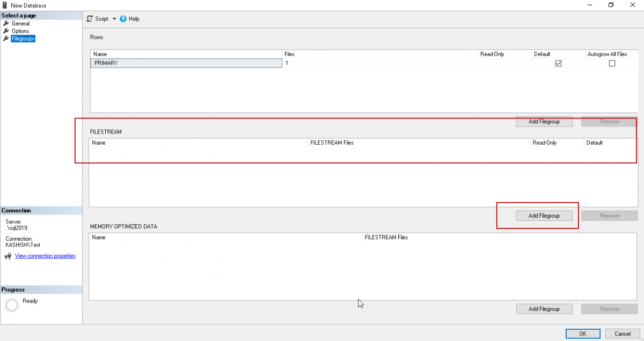
Task: Select the Filegroups page
Action: point(23,39)
